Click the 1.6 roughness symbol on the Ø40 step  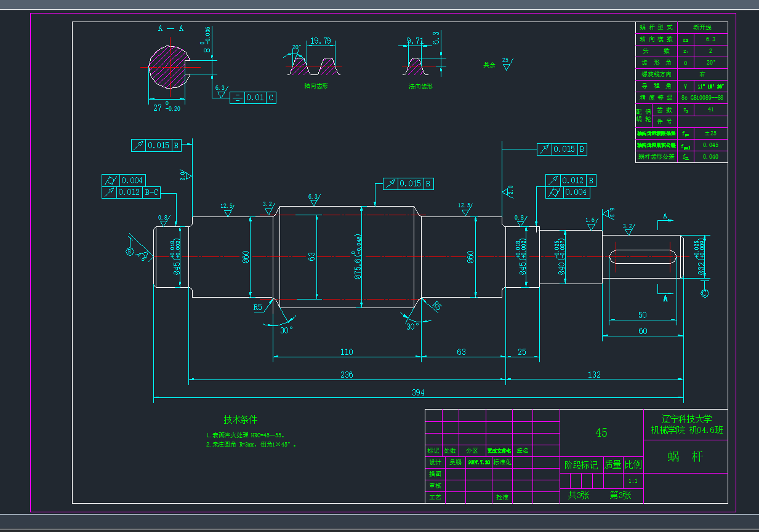(x=590, y=223)
